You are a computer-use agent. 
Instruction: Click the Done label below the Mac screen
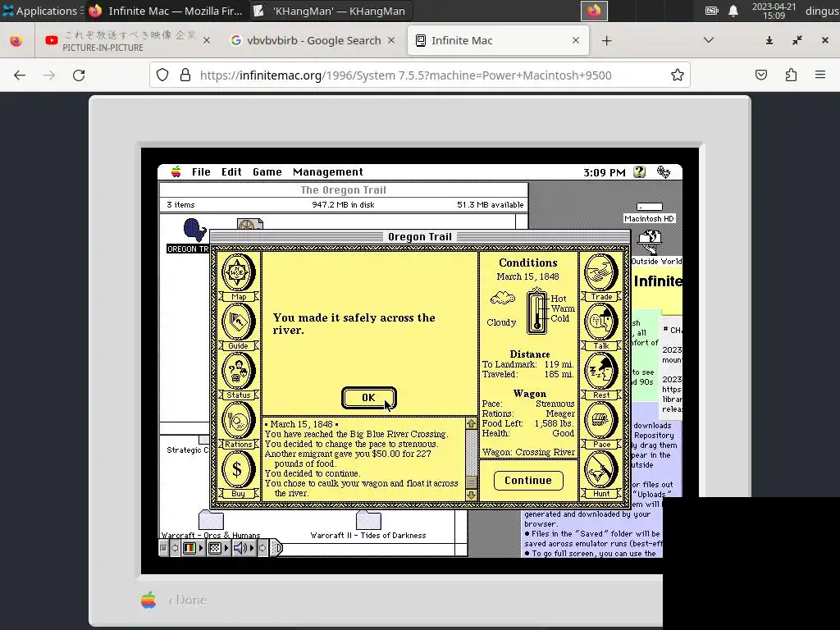tap(188, 600)
